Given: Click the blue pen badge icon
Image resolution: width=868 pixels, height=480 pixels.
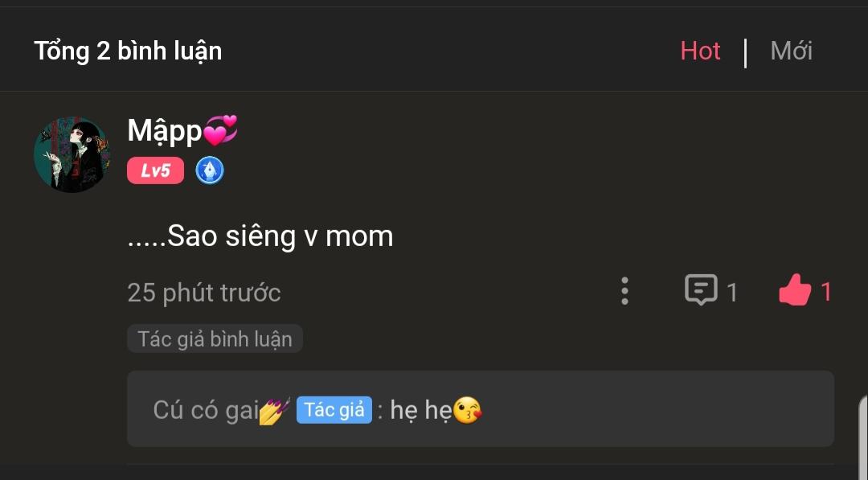Looking at the screenshot, I should (211, 170).
